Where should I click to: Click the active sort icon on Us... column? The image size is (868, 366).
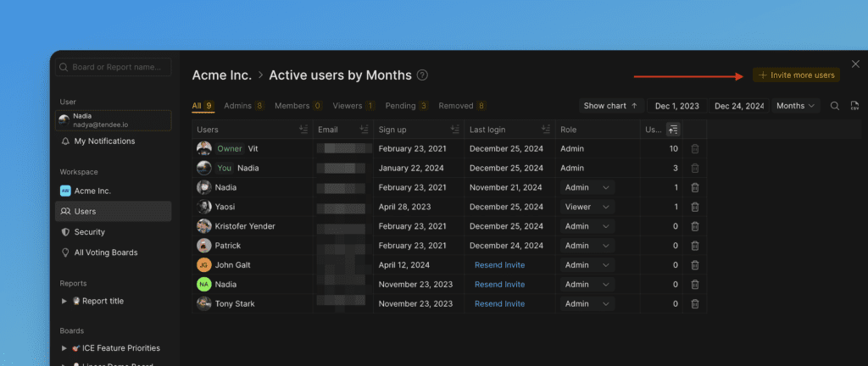point(673,130)
